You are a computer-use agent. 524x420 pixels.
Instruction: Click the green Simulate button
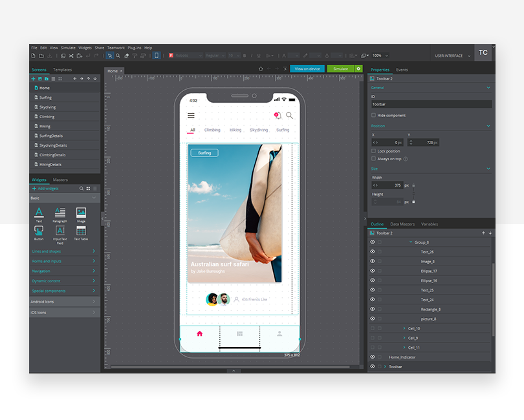[340, 68]
